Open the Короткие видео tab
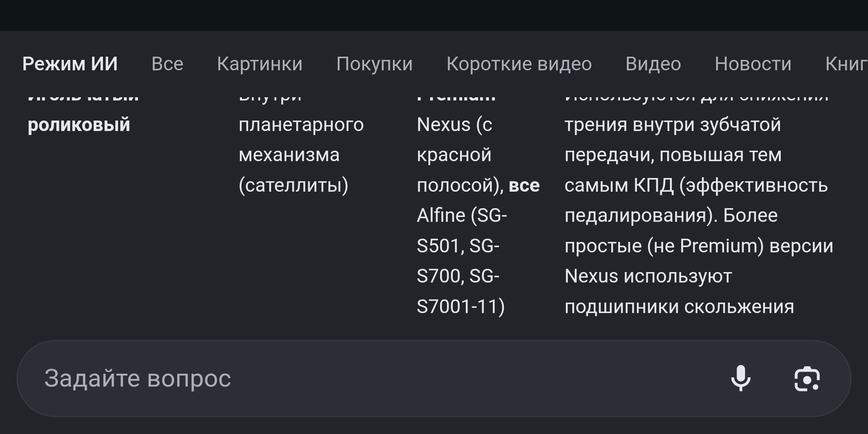This screenshot has height=434, width=868. click(519, 64)
